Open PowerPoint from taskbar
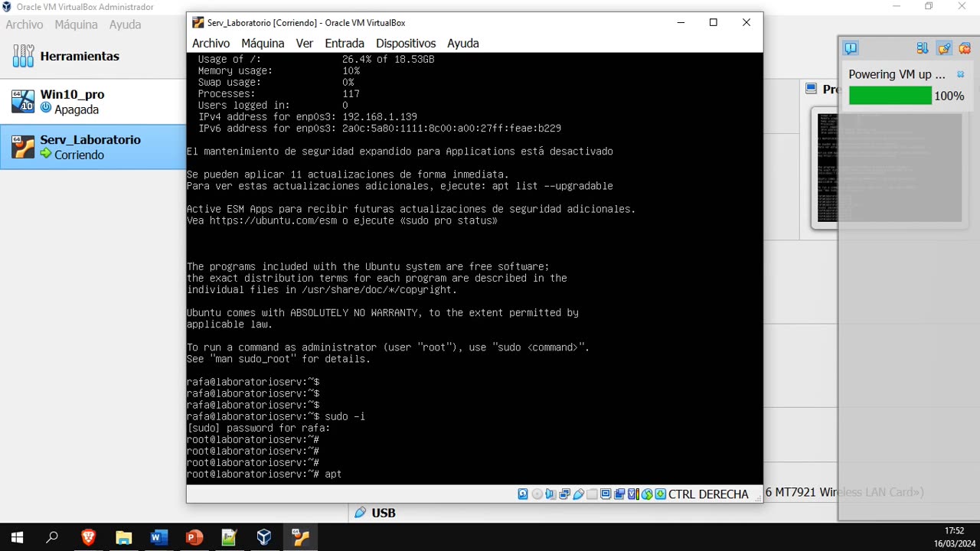 194,537
